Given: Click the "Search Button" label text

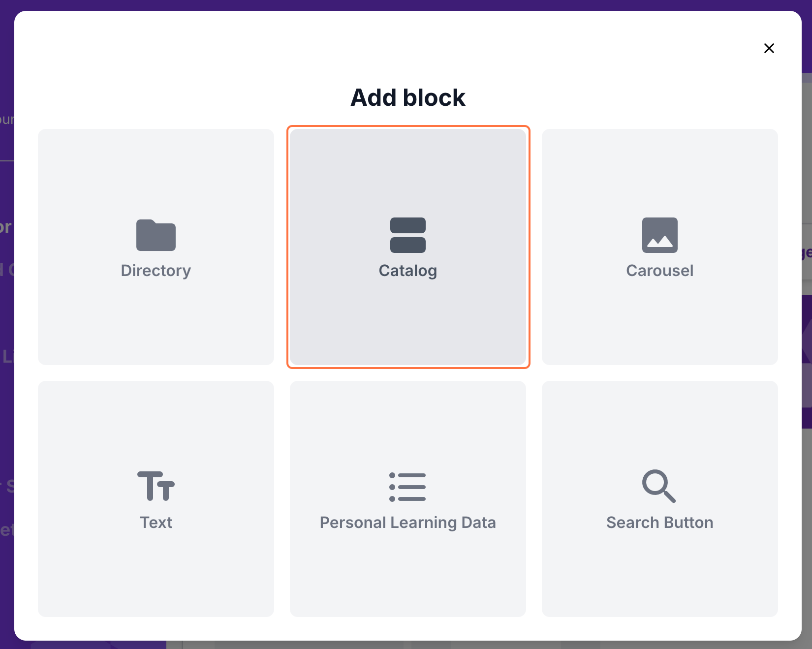Looking at the screenshot, I should pos(659,523).
